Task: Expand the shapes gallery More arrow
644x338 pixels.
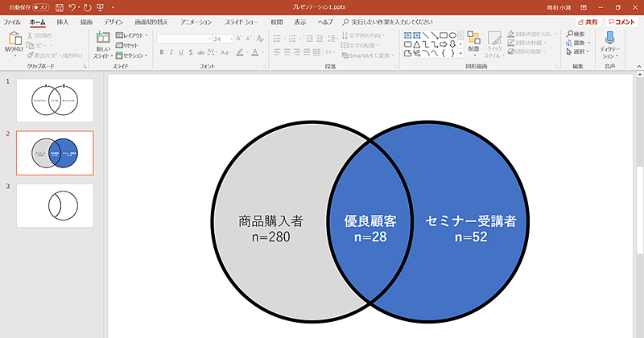Action: coord(460,53)
